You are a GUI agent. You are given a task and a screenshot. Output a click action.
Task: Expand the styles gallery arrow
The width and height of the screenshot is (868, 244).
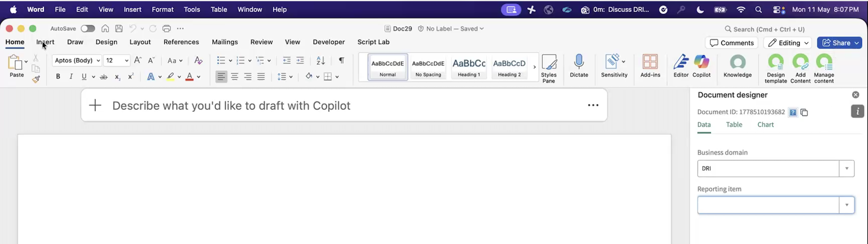[x=534, y=67]
